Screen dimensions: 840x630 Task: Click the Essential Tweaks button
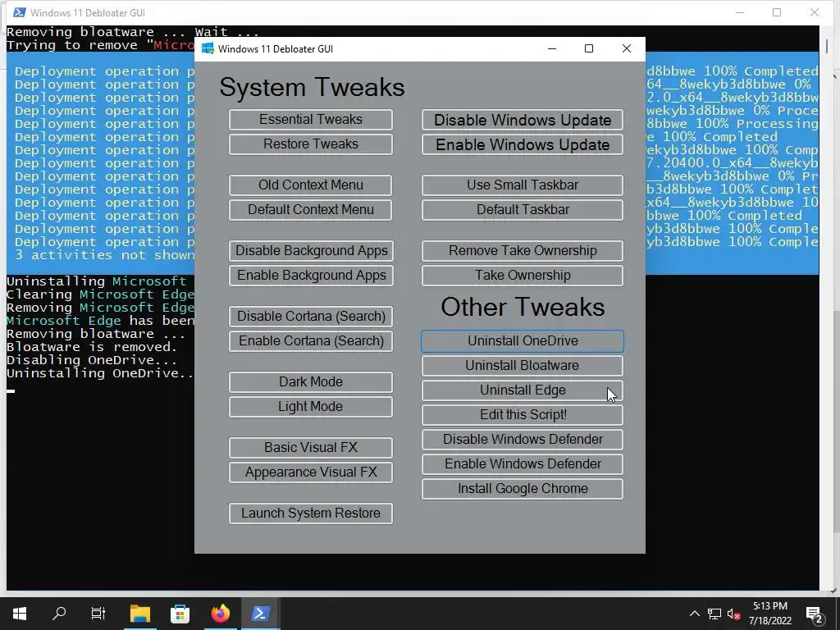coord(311,120)
